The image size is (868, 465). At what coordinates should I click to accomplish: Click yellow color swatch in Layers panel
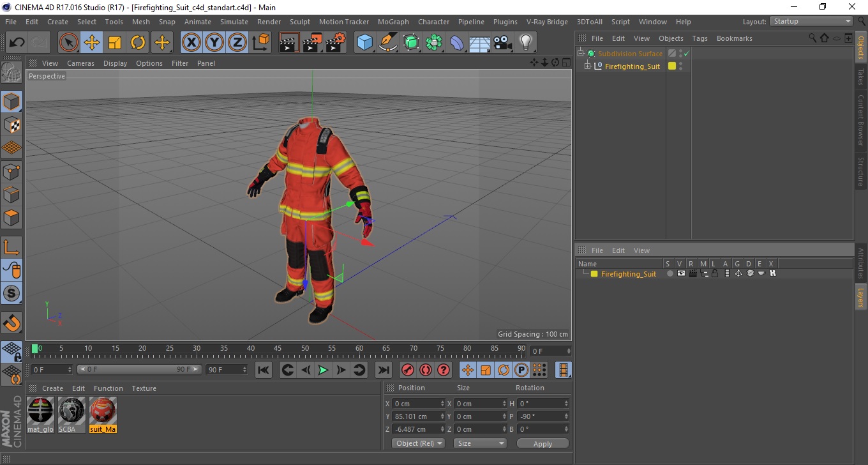(594, 274)
